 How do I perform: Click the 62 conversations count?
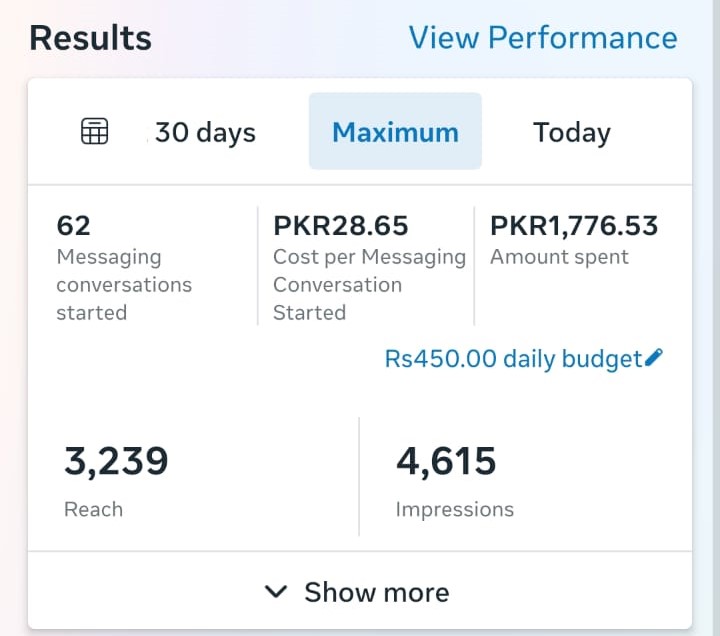(x=74, y=225)
